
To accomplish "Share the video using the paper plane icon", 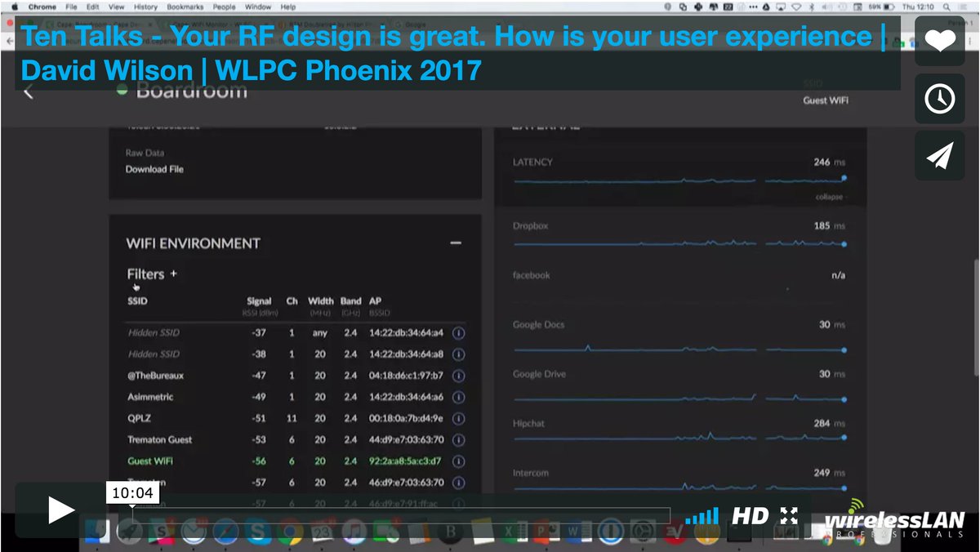I will (940, 156).
